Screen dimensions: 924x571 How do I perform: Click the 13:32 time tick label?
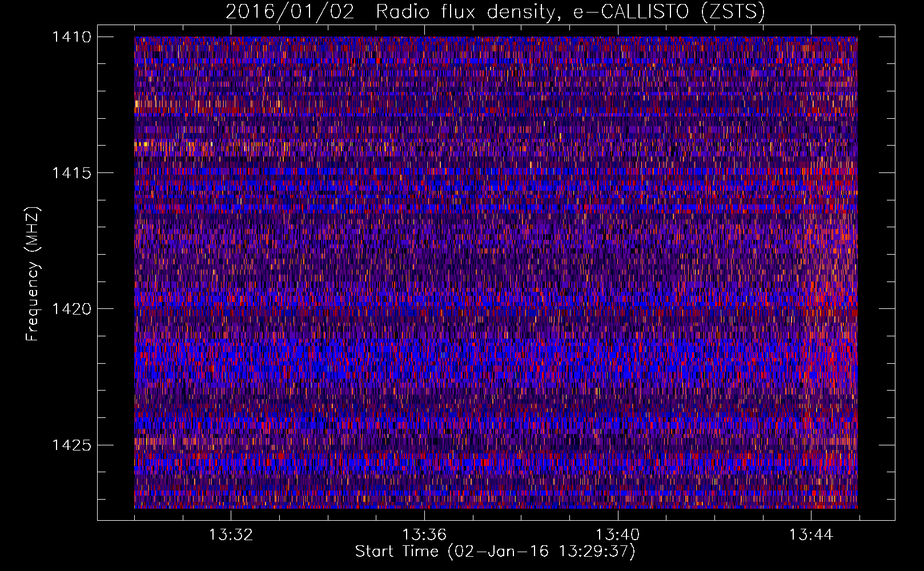(x=231, y=535)
